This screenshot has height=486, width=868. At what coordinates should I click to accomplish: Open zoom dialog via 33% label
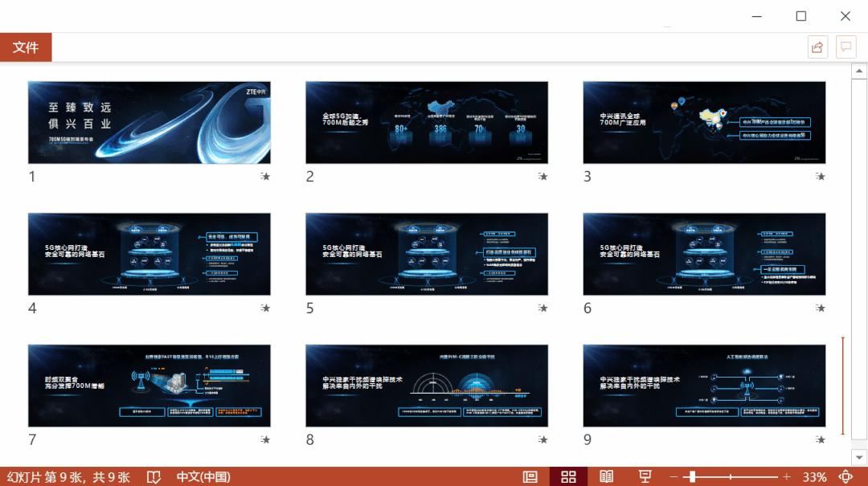814,477
